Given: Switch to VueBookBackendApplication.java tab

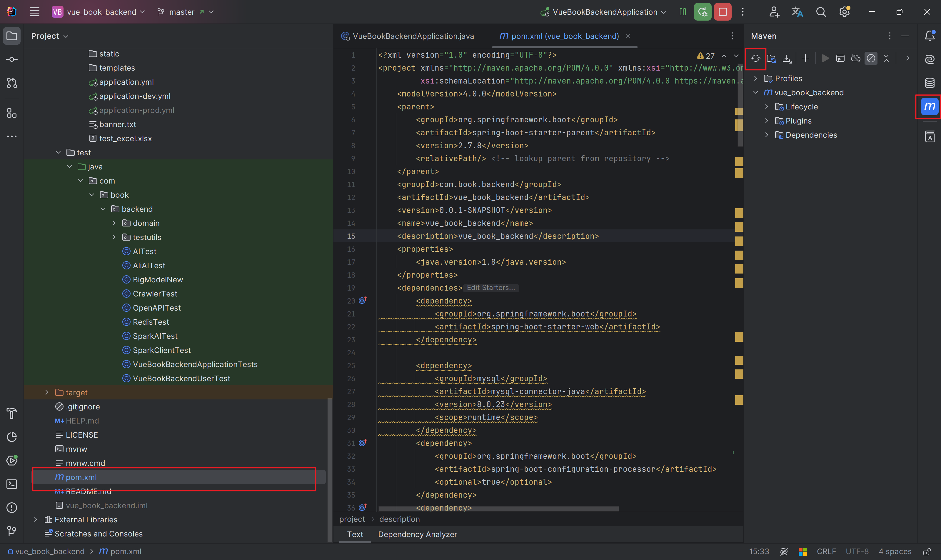Looking at the screenshot, I should tap(413, 36).
